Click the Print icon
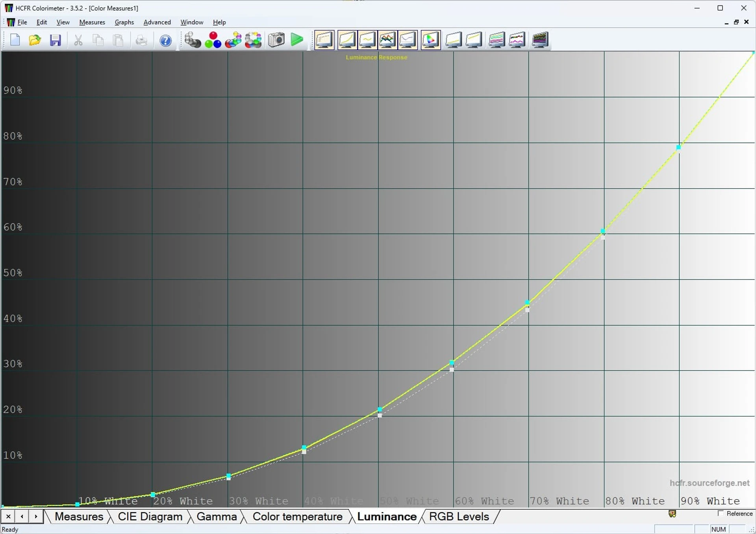The width and height of the screenshot is (756, 534). pyautogui.click(x=141, y=40)
